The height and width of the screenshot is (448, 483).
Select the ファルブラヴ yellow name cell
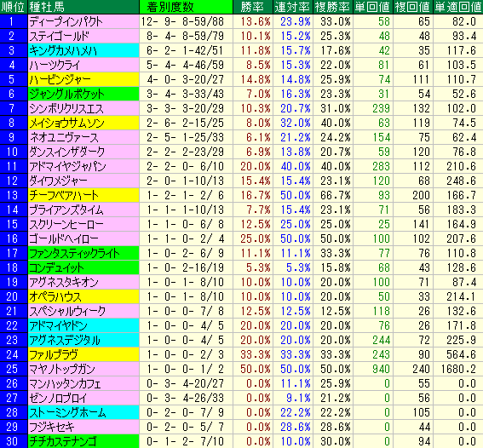tap(83, 354)
